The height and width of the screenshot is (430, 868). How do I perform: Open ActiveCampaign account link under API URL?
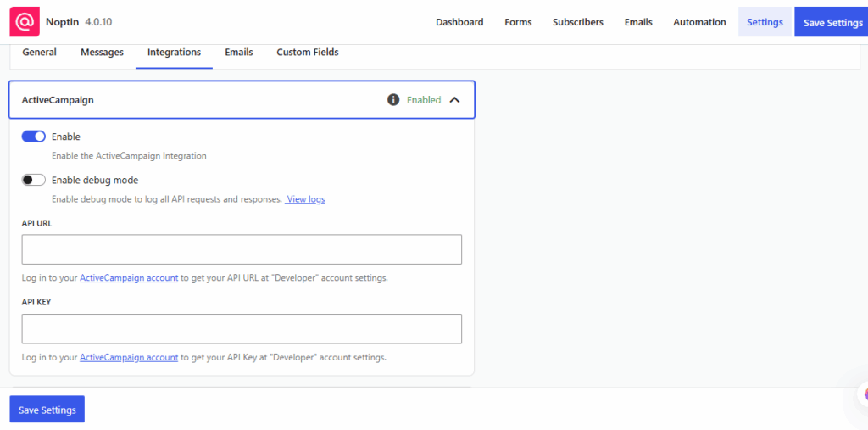(x=129, y=278)
